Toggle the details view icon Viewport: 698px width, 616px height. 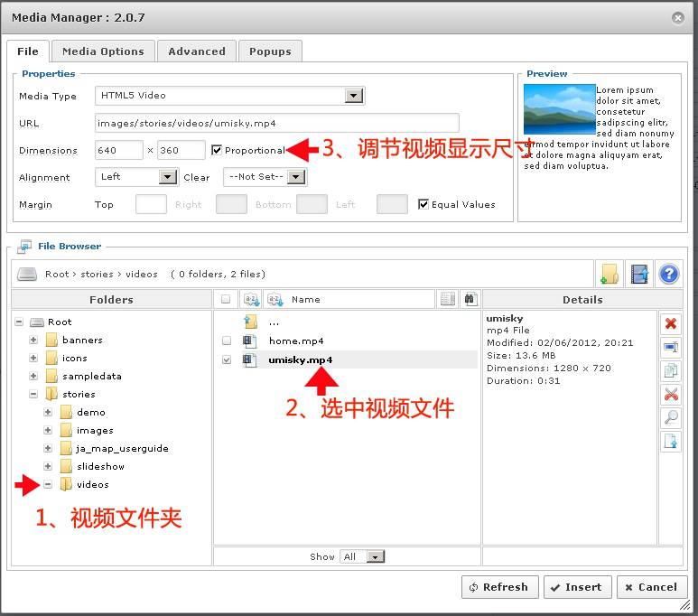[x=447, y=299]
